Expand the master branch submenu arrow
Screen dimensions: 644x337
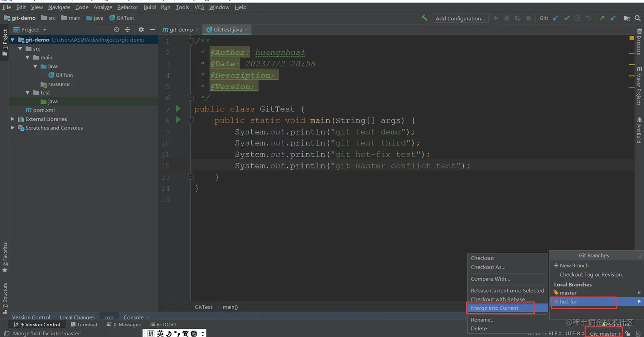639,293
